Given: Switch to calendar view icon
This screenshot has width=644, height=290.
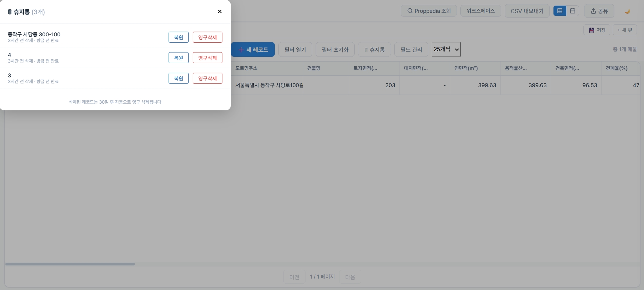Looking at the screenshot, I should 572,11.
